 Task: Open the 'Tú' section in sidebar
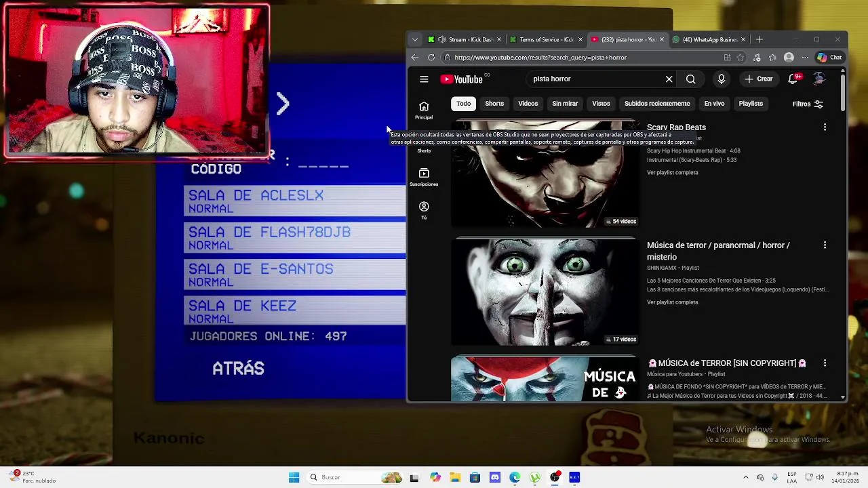(x=424, y=209)
